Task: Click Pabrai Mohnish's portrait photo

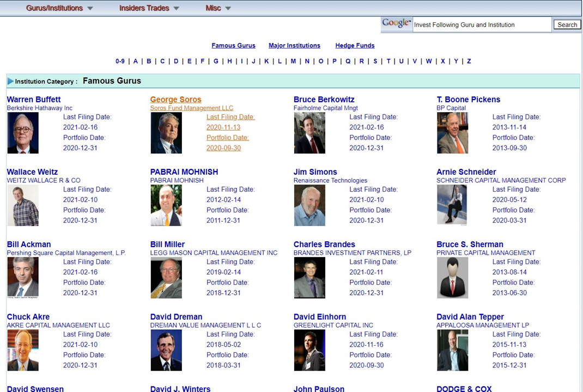Action: (x=166, y=205)
